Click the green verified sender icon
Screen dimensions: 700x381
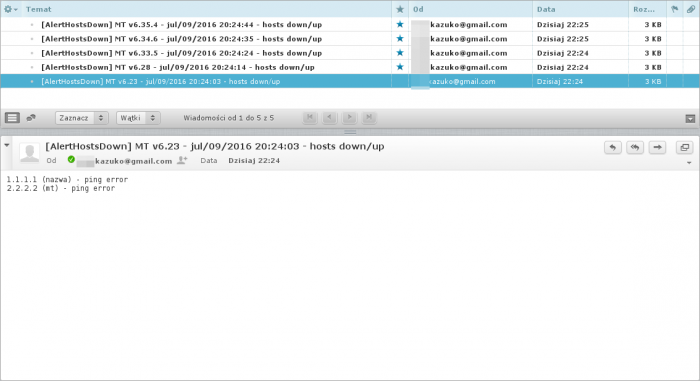click(x=71, y=159)
